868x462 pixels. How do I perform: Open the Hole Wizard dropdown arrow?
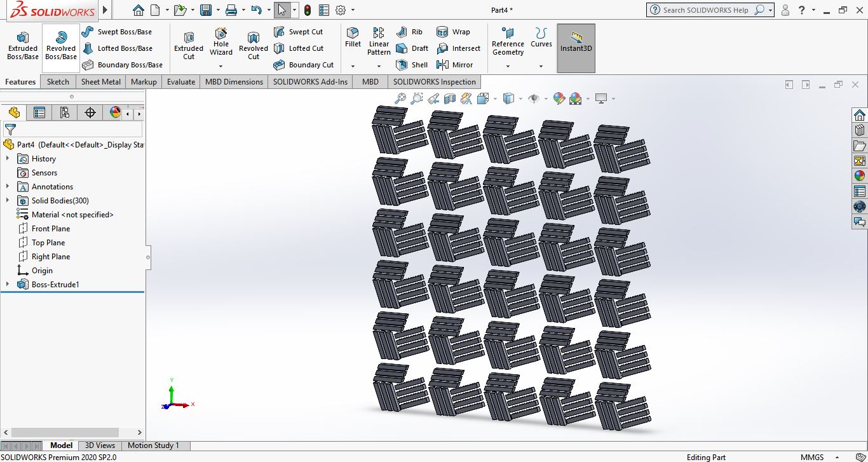221,66
